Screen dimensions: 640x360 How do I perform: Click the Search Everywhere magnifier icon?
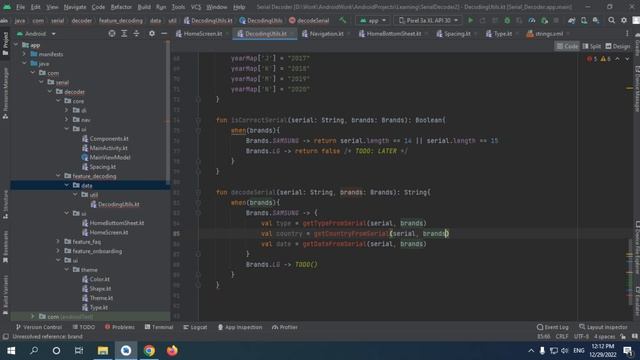coord(611,20)
